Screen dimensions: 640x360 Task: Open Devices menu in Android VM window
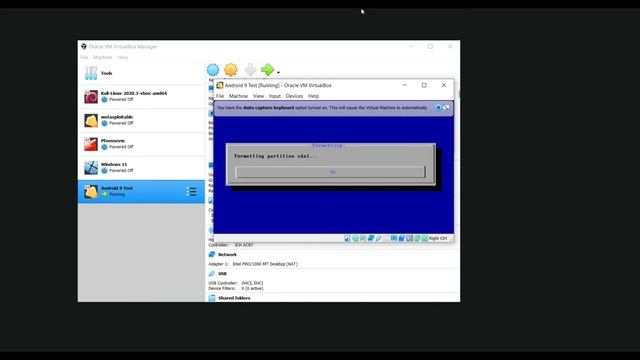click(294, 96)
